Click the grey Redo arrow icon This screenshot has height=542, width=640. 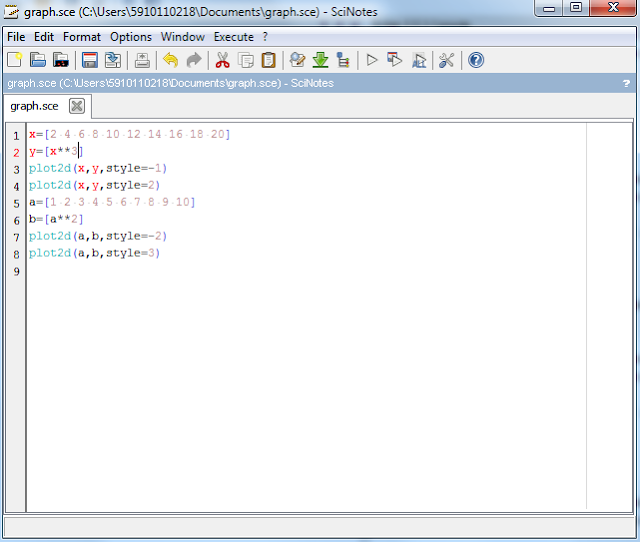point(194,60)
